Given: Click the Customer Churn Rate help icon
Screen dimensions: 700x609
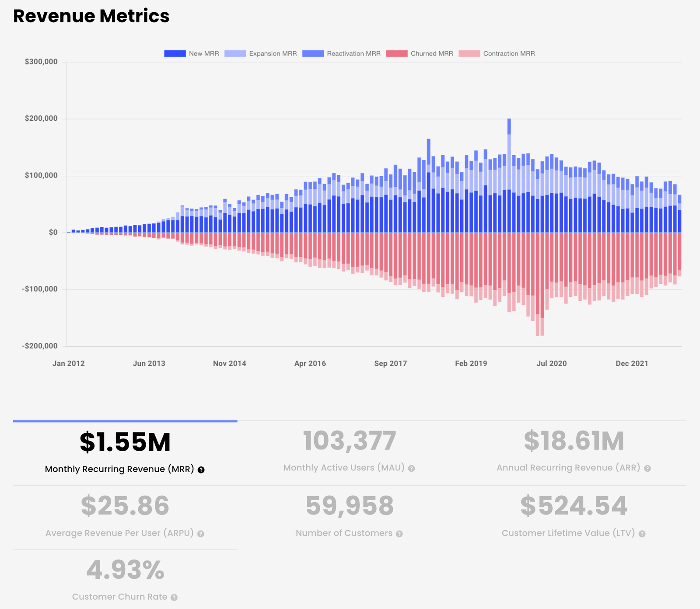Looking at the screenshot, I should 174,598.
